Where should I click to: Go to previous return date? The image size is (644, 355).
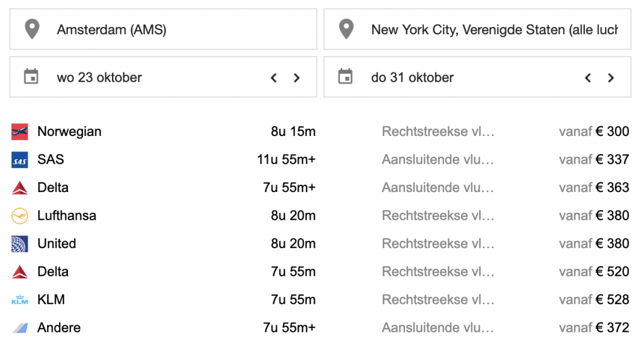tap(588, 78)
